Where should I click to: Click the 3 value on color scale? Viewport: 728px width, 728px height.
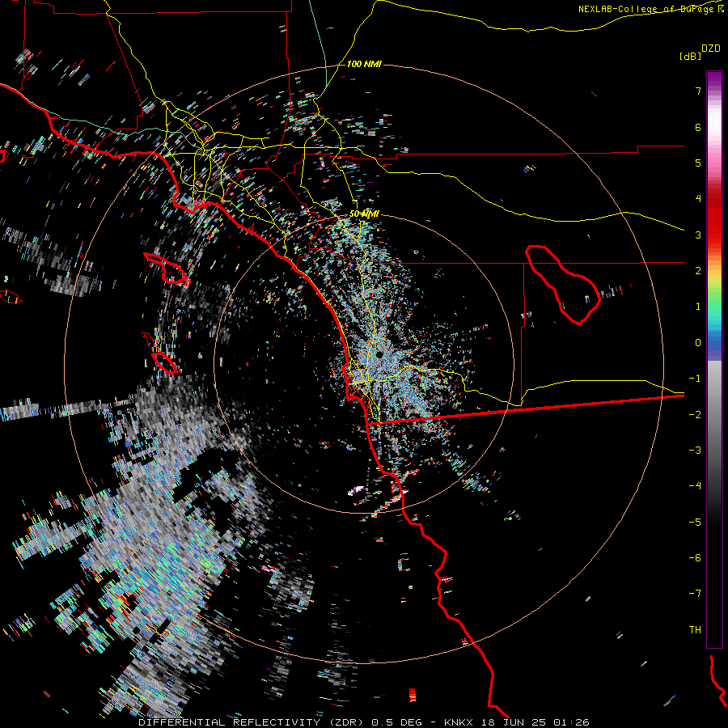pyautogui.click(x=698, y=235)
